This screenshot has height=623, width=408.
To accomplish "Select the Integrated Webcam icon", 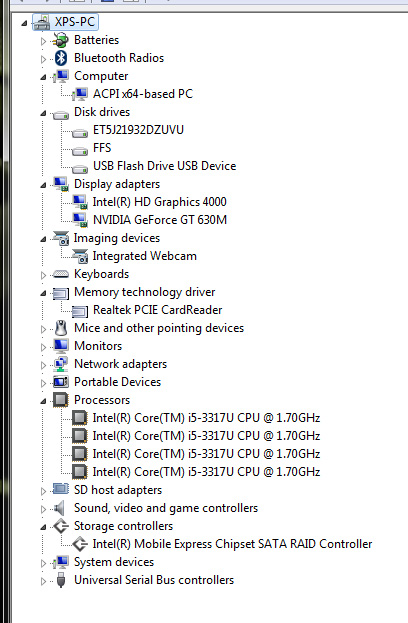I will (x=80, y=256).
